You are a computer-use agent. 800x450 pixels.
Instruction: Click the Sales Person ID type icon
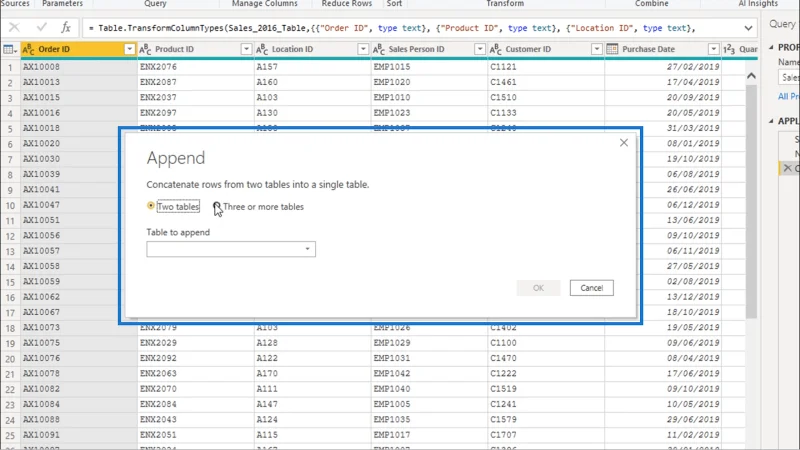click(379, 49)
